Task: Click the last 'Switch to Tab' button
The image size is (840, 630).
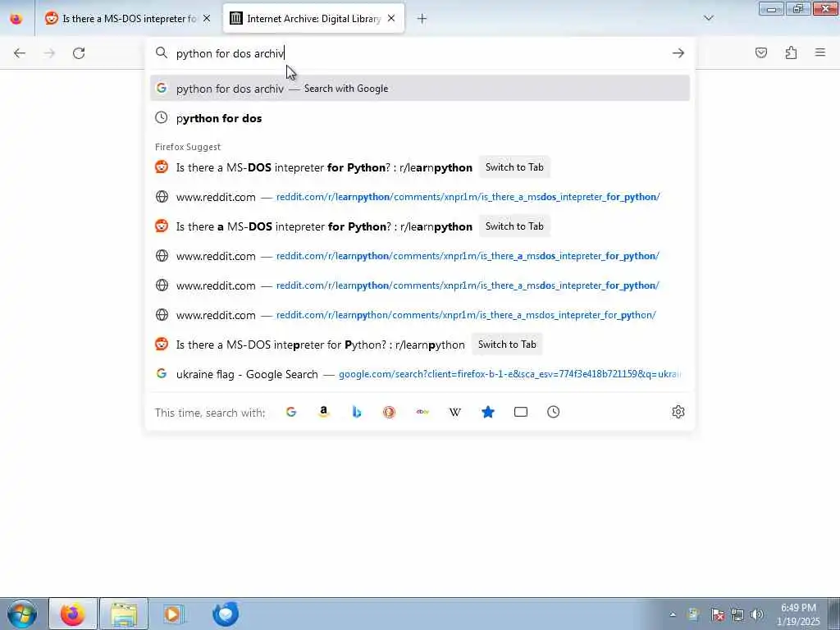Action: pyautogui.click(x=507, y=345)
